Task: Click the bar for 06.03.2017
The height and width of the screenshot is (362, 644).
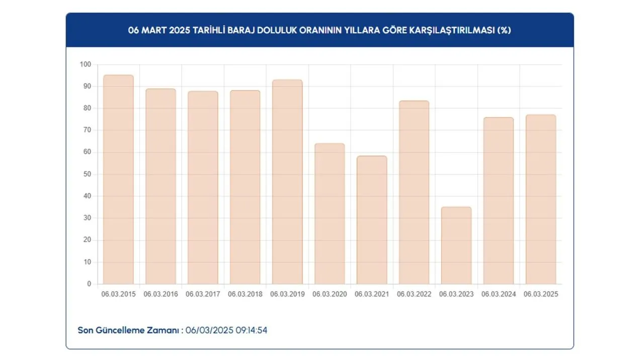Action: click(203, 188)
